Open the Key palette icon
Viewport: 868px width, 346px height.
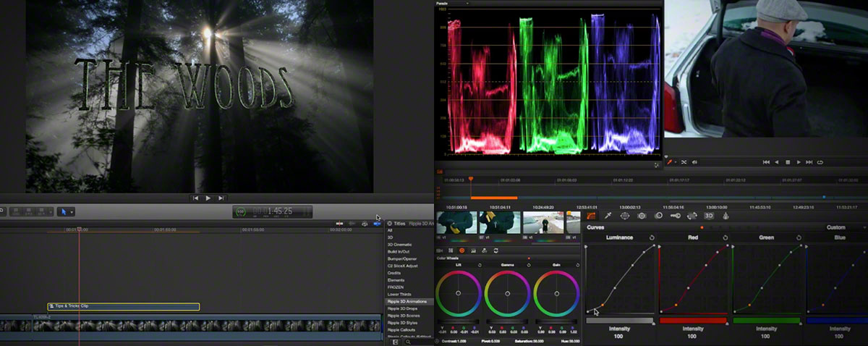(675, 215)
